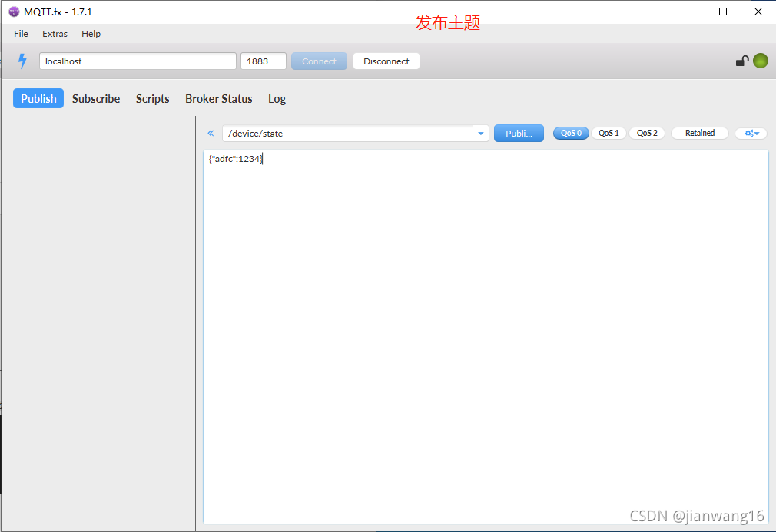
Task: Switch to the Publish tab
Action: [38, 98]
